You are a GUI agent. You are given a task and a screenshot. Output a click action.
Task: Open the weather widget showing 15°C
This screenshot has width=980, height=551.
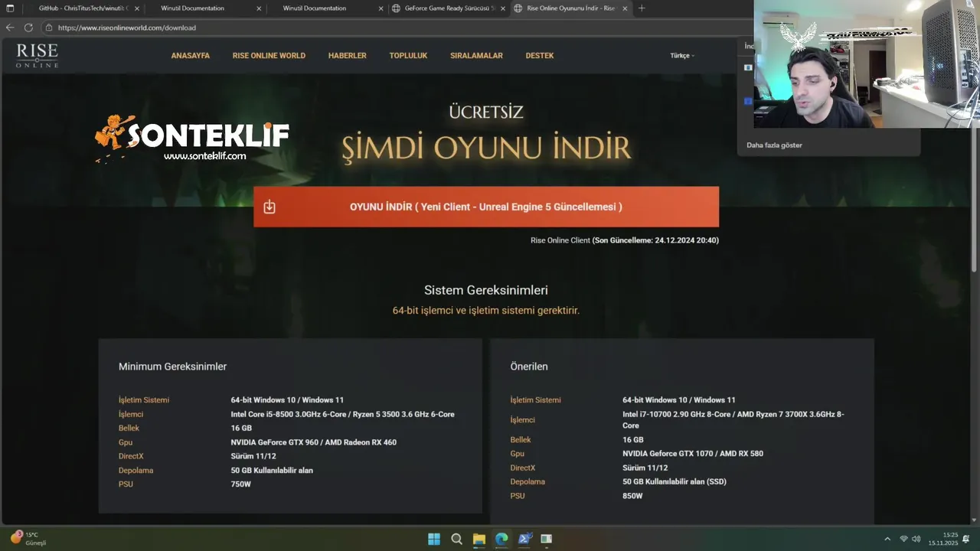click(27, 539)
